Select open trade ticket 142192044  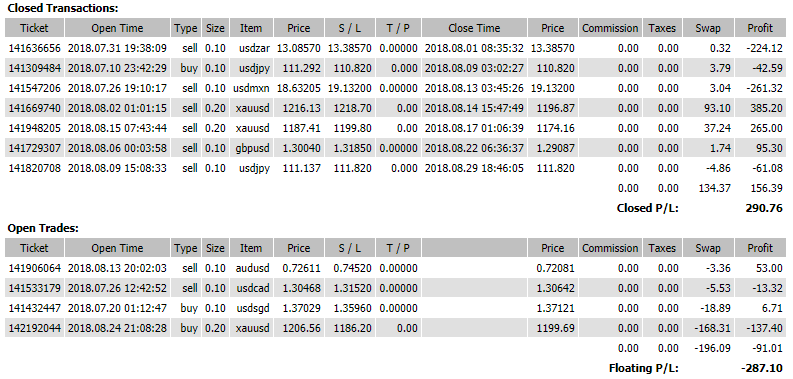point(34,328)
